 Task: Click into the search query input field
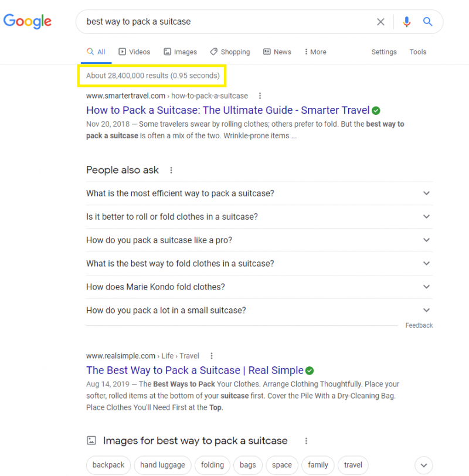click(229, 22)
